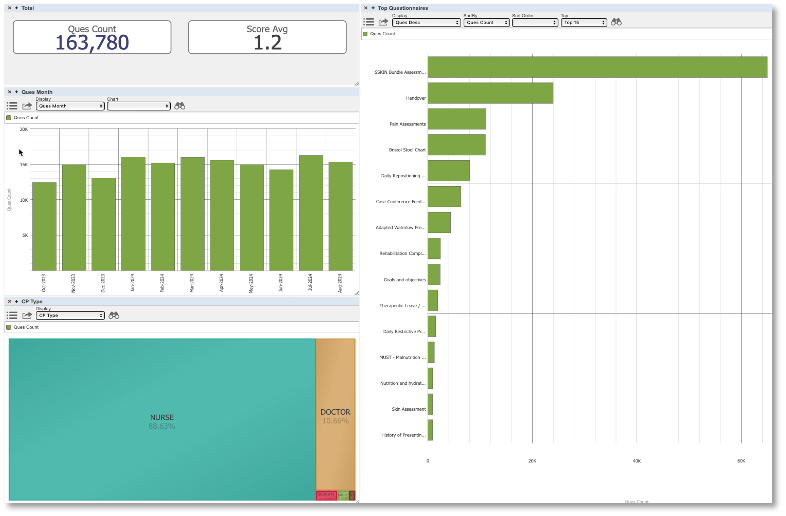Viewport: 786px width, 516px height.
Task: Open Display dropdown showing Ques Month
Action: point(70,105)
